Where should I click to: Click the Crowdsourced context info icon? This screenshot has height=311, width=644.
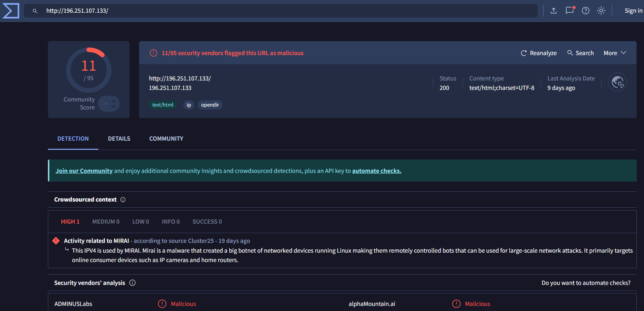[123, 200]
